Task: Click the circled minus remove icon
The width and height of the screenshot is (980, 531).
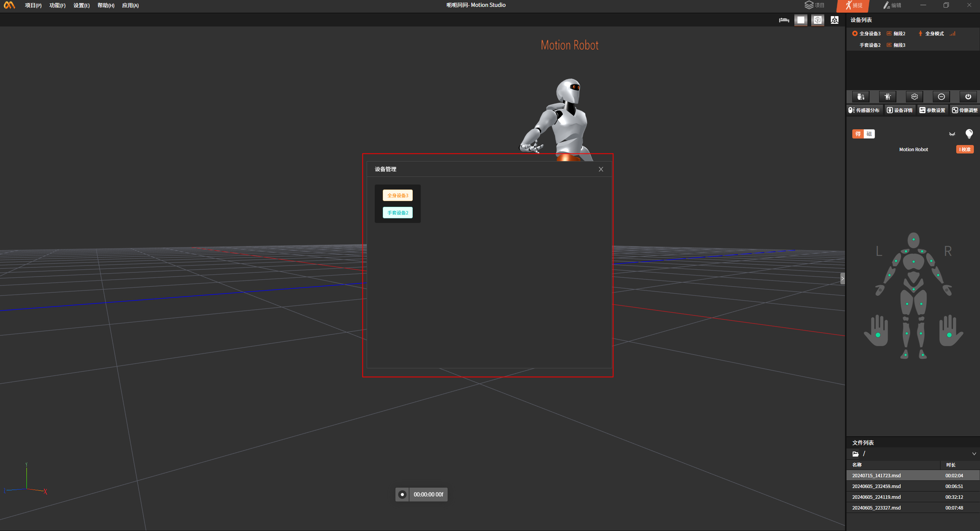Action: [941, 97]
